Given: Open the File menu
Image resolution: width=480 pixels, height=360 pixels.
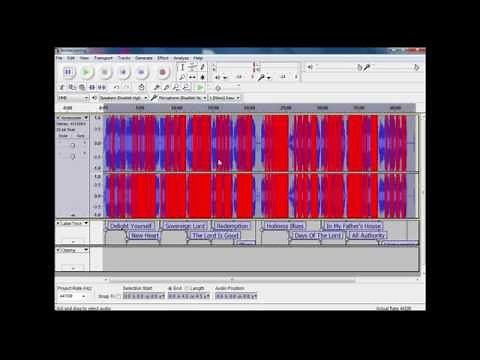Looking at the screenshot, I should (x=59, y=58).
